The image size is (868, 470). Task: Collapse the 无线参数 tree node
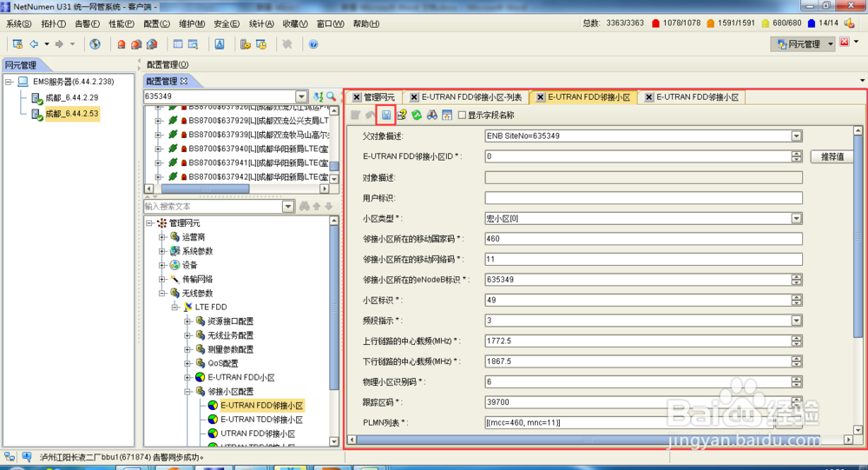[x=161, y=293]
